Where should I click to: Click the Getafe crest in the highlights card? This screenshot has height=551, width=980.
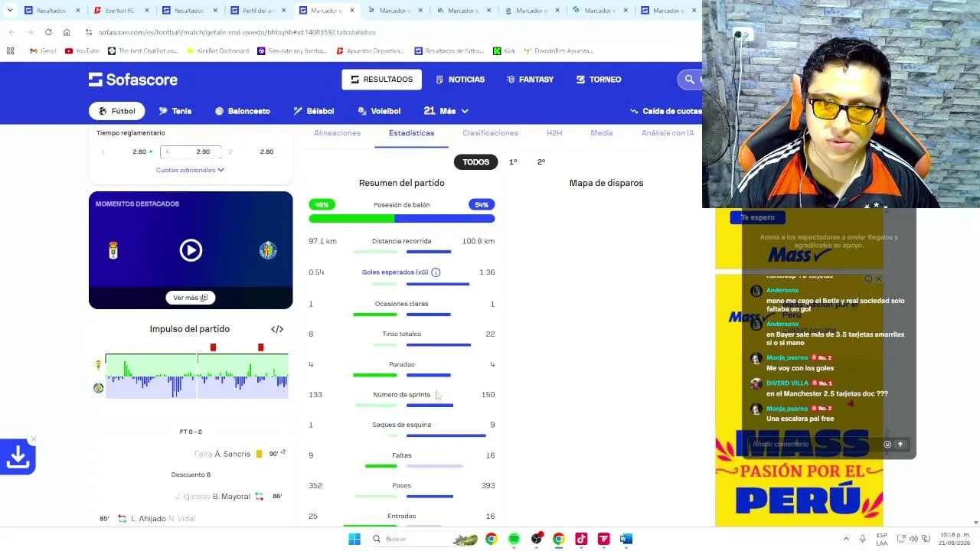[268, 250]
